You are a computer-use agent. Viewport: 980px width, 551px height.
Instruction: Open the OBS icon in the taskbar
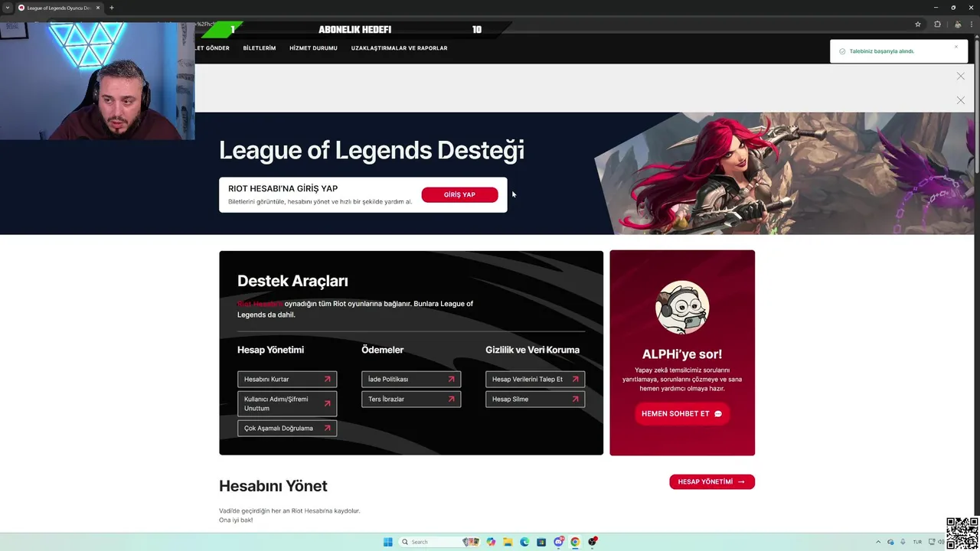coord(593,542)
